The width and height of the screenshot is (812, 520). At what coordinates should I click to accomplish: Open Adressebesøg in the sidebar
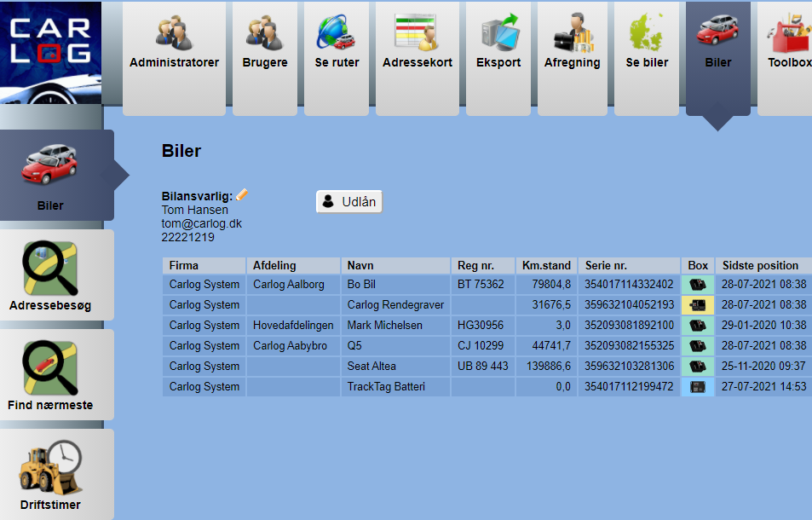tap(56, 275)
